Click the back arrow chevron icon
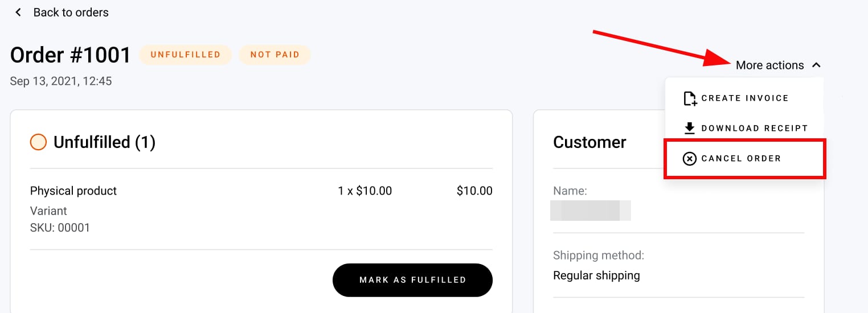 18,13
